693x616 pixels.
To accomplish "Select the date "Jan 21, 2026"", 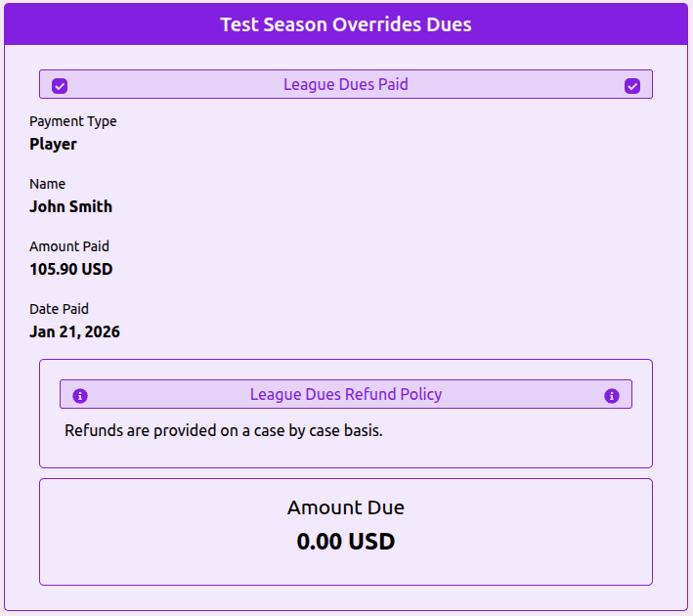I will [x=74, y=331].
